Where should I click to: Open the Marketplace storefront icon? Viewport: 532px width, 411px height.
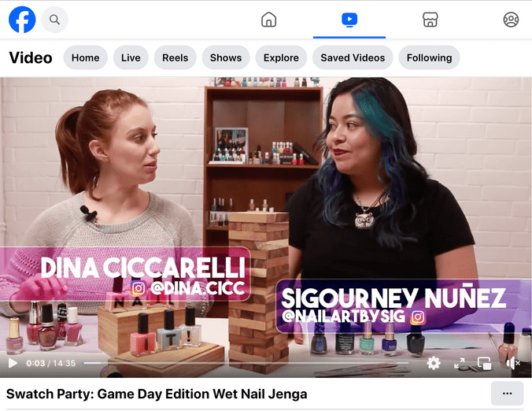pyautogui.click(x=430, y=20)
